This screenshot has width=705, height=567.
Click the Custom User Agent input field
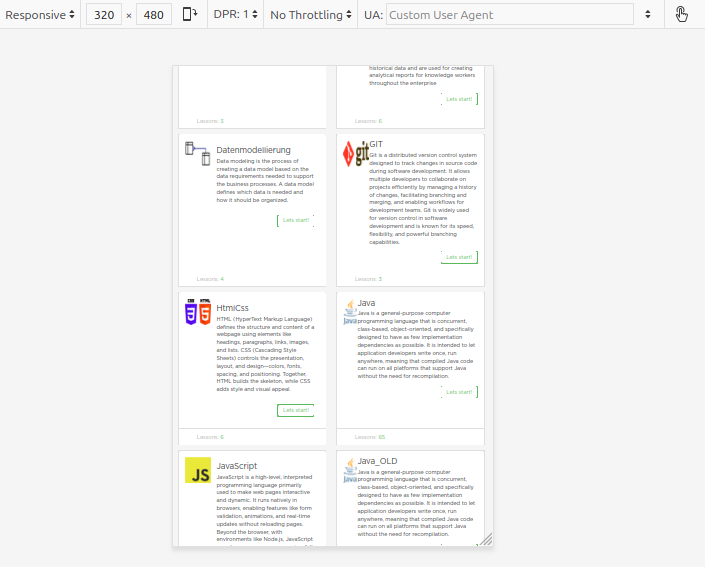510,15
